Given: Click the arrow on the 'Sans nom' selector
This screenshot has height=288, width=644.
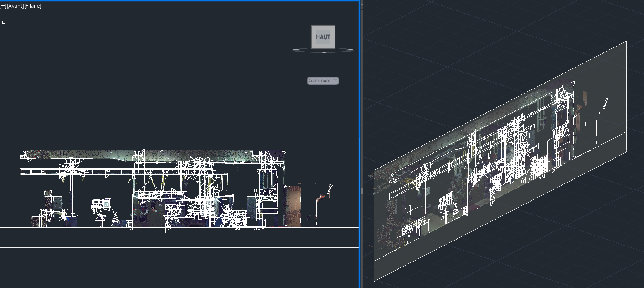Looking at the screenshot, I should [x=335, y=81].
